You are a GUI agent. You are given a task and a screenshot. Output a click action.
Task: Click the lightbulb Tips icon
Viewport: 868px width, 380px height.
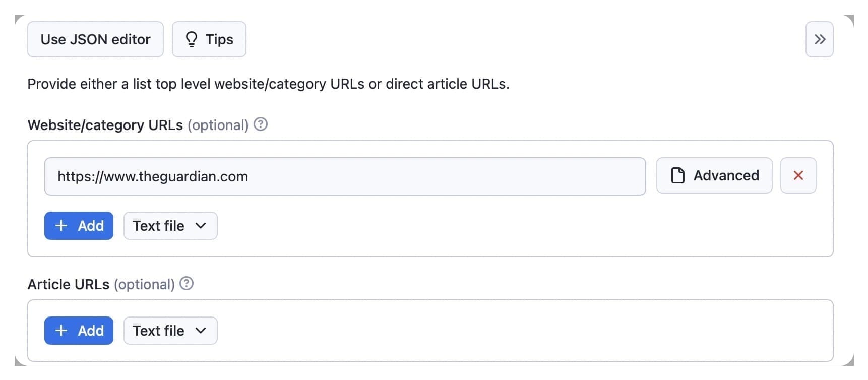(x=192, y=39)
